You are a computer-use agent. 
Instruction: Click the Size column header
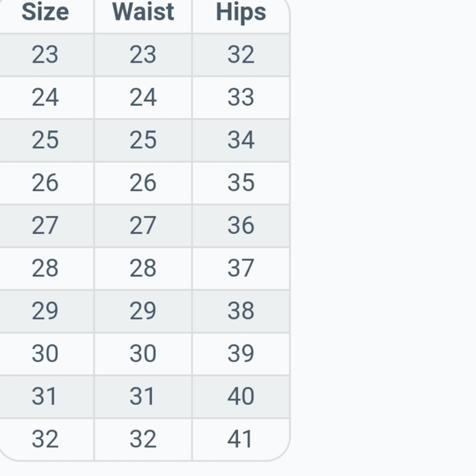tap(45, 12)
